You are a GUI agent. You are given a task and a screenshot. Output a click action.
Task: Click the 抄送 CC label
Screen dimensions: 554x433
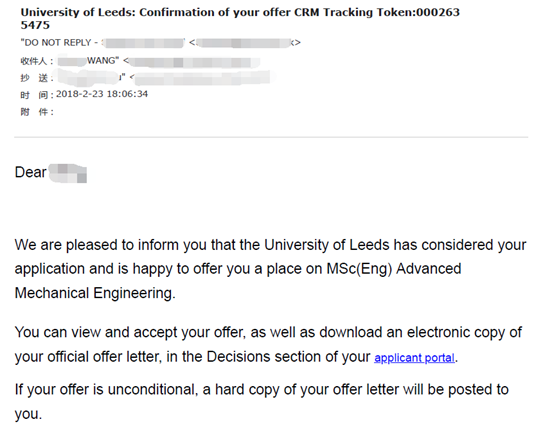click(37, 78)
